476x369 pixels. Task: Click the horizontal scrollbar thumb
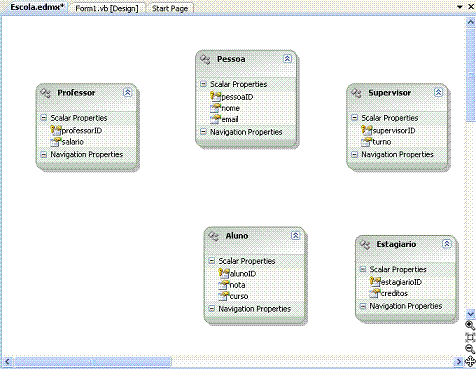point(93,361)
